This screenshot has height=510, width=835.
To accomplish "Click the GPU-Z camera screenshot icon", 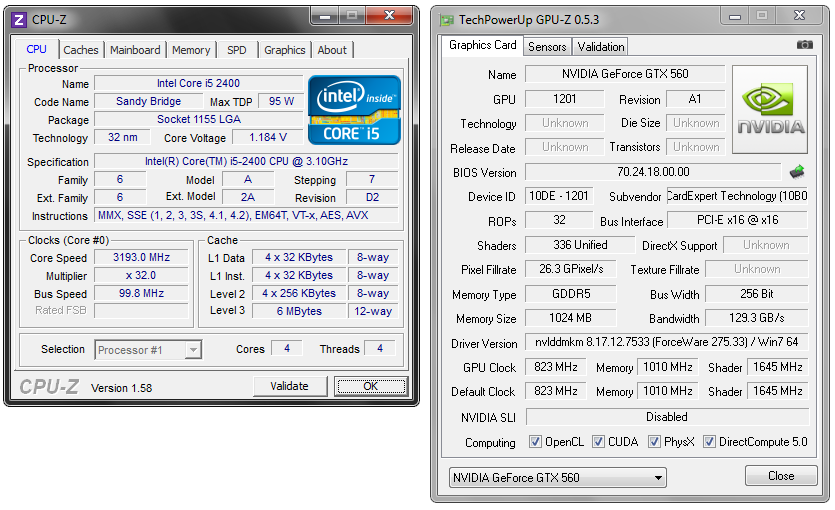I will click(804, 45).
